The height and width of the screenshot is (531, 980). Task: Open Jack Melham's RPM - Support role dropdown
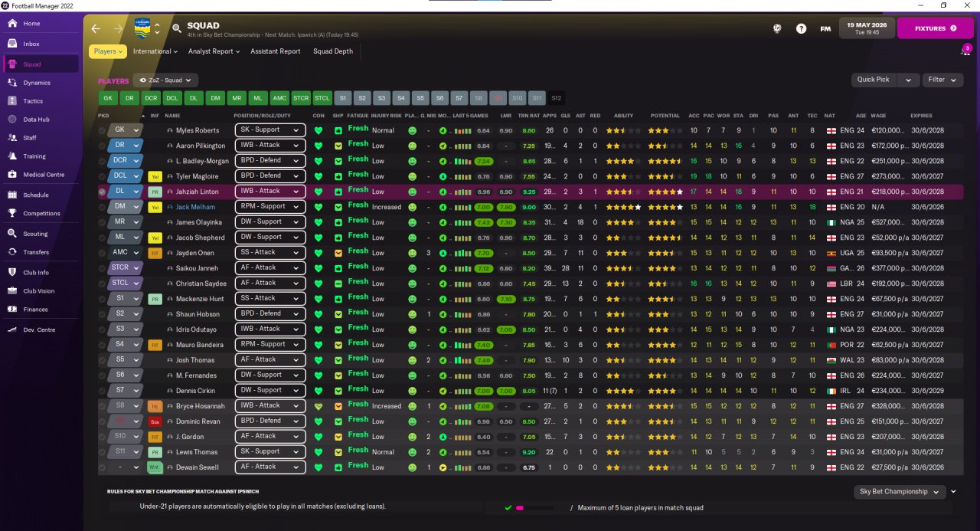click(270, 207)
